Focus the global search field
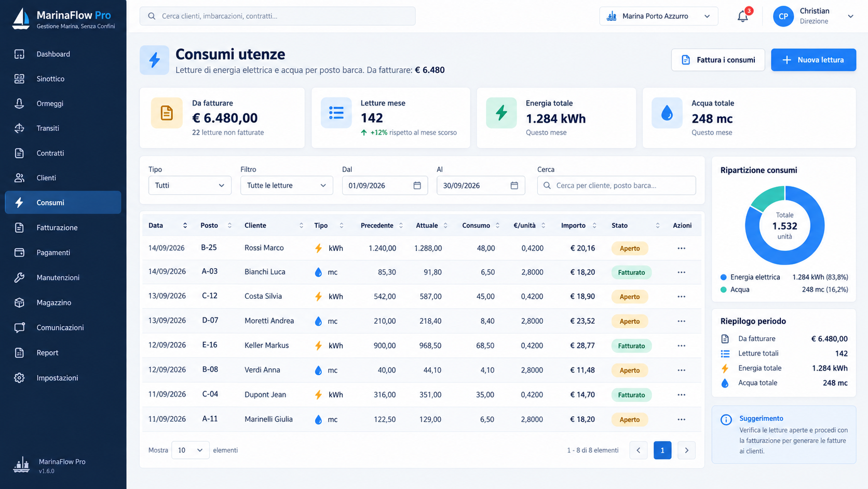The height and width of the screenshot is (489, 868). pyautogui.click(x=277, y=16)
